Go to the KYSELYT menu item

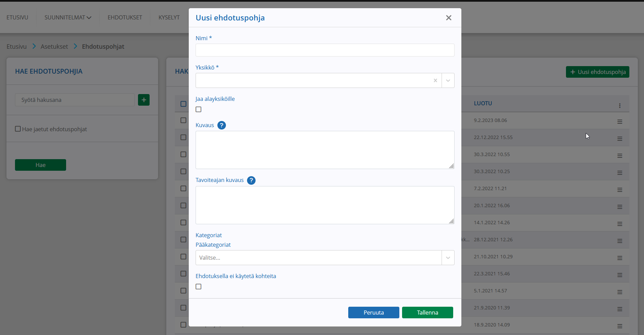(169, 17)
